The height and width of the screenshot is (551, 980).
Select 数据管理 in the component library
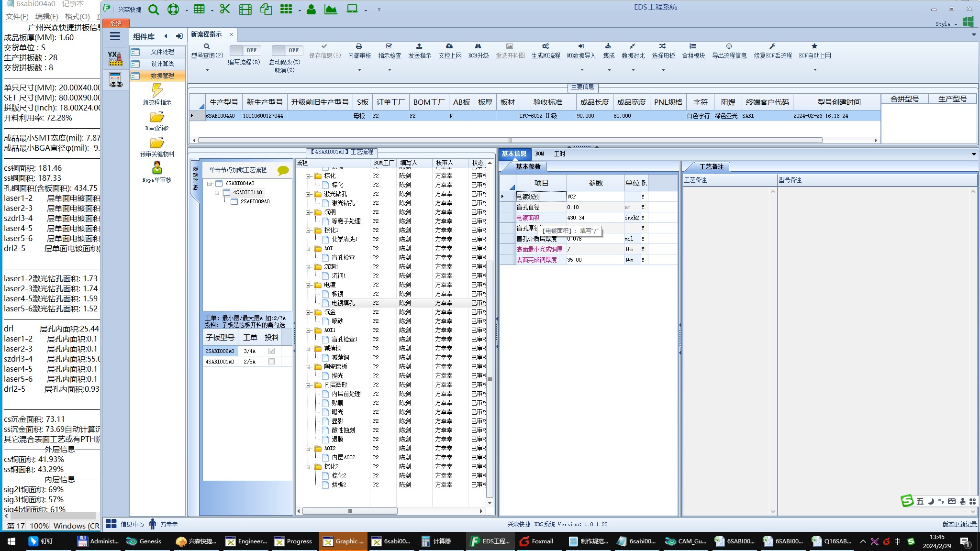(x=162, y=76)
